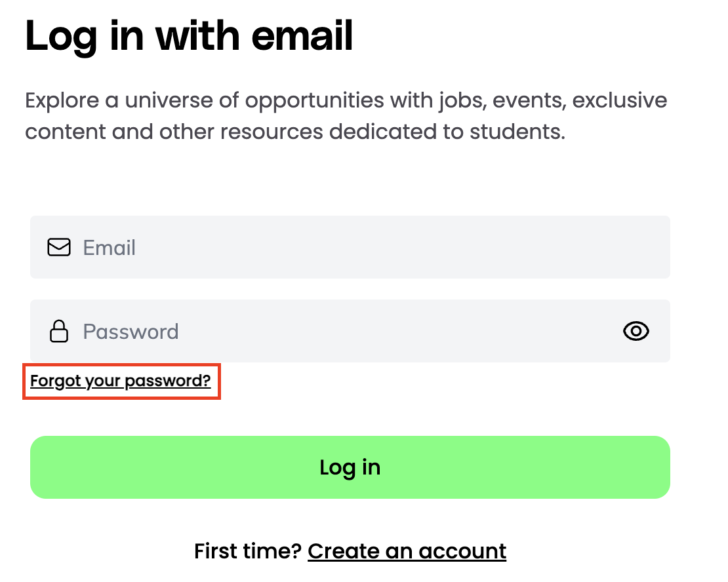
Task: Submit the login form via Log in
Action: 350,467
